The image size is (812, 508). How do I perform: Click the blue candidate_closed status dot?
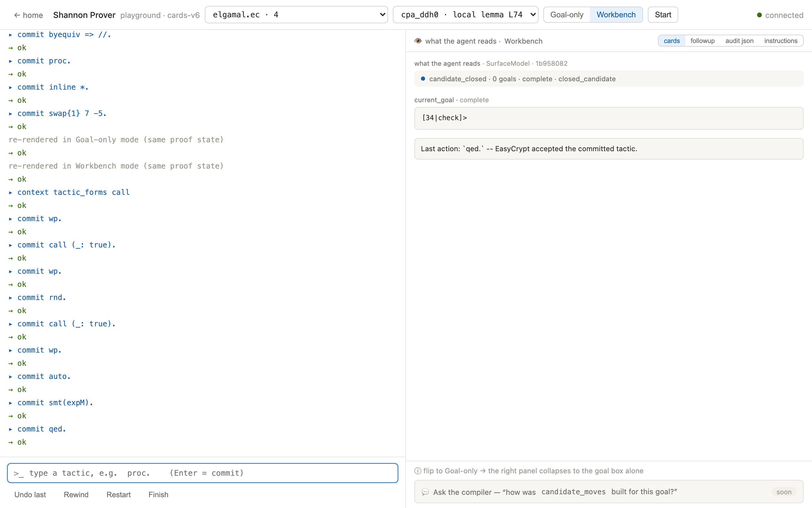(423, 79)
